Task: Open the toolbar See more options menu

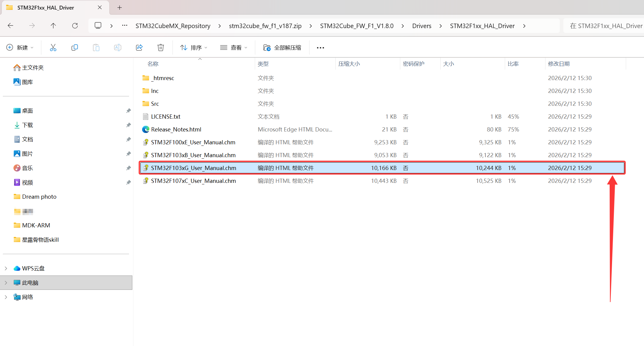Action: (x=321, y=48)
